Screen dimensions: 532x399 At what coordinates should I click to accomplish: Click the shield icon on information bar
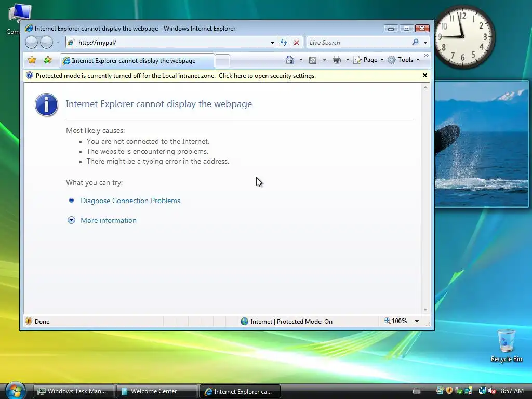[x=30, y=76]
